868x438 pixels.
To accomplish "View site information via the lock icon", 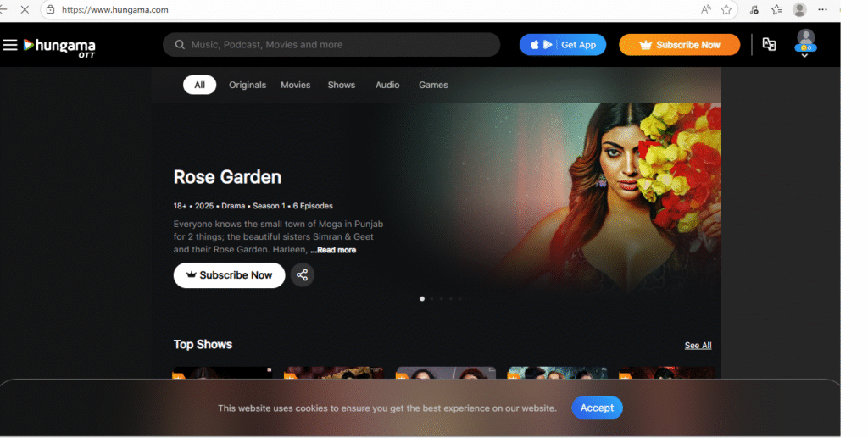I will (50, 9).
